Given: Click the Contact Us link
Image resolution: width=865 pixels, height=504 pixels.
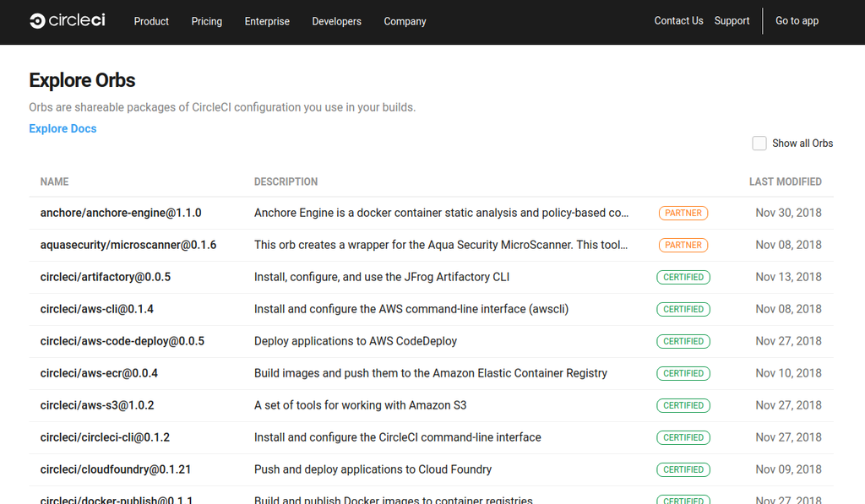Looking at the screenshot, I should coord(678,21).
